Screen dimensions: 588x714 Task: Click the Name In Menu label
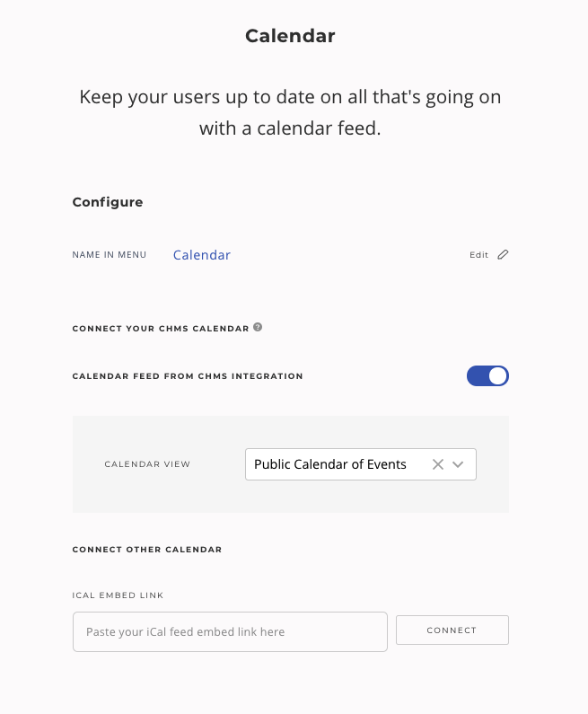tap(110, 255)
